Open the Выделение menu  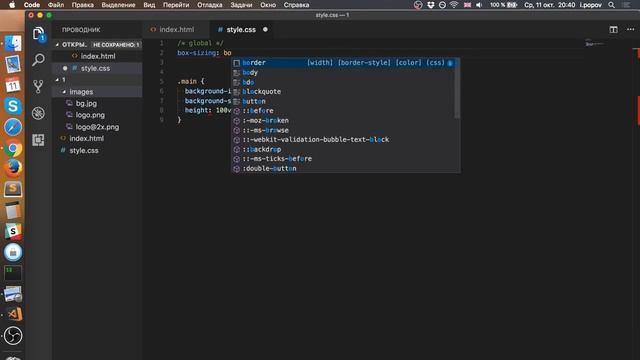point(118,5)
